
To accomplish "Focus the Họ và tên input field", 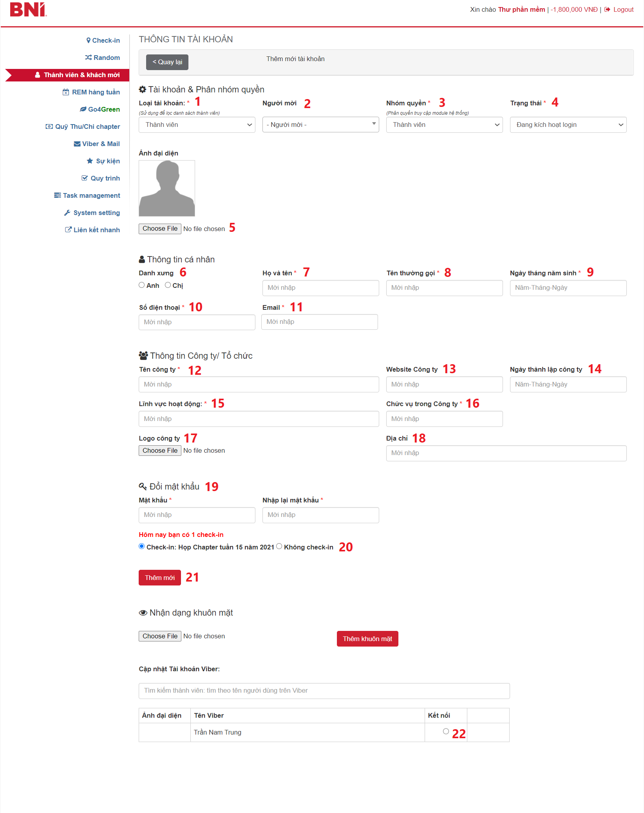I will pos(320,288).
